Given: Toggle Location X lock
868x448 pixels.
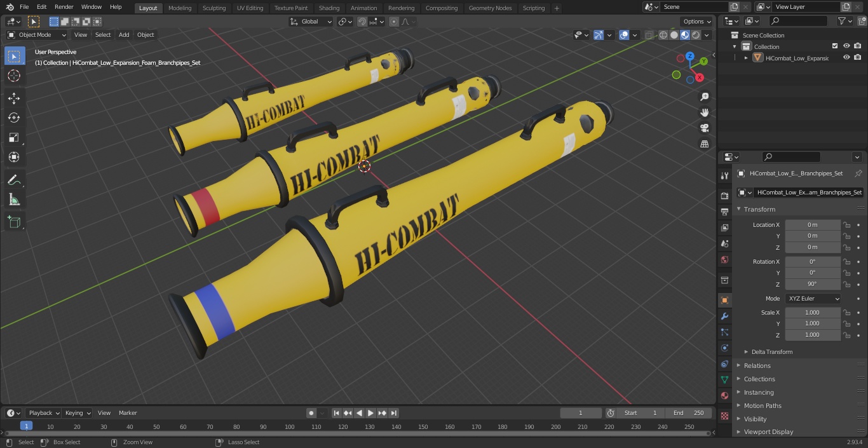Looking at the screenshot, I should click(x=847, y=225).
